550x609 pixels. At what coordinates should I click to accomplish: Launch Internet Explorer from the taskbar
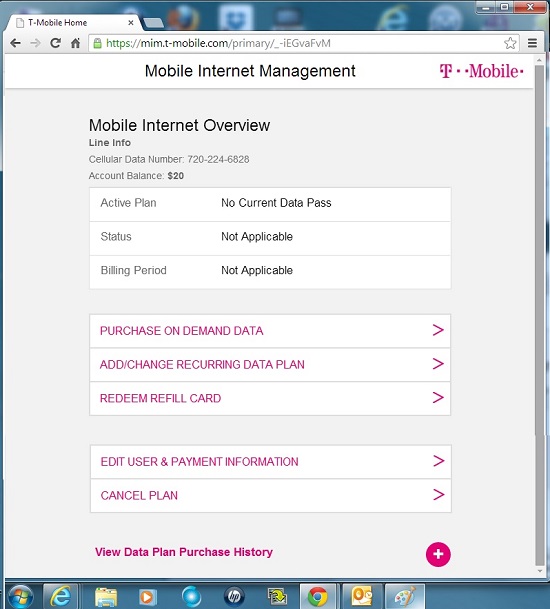point(61,597)
